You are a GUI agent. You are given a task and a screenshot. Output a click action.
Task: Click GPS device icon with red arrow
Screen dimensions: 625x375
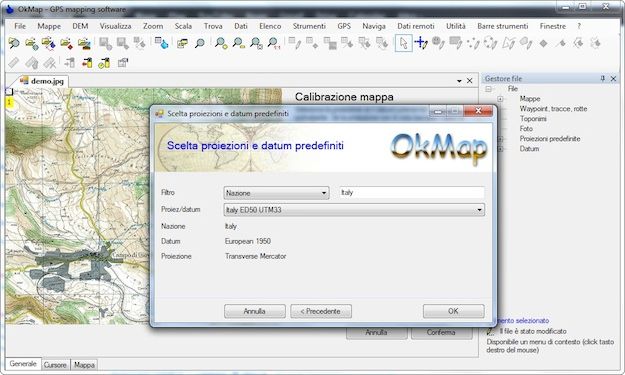click(x=87, y=63)
